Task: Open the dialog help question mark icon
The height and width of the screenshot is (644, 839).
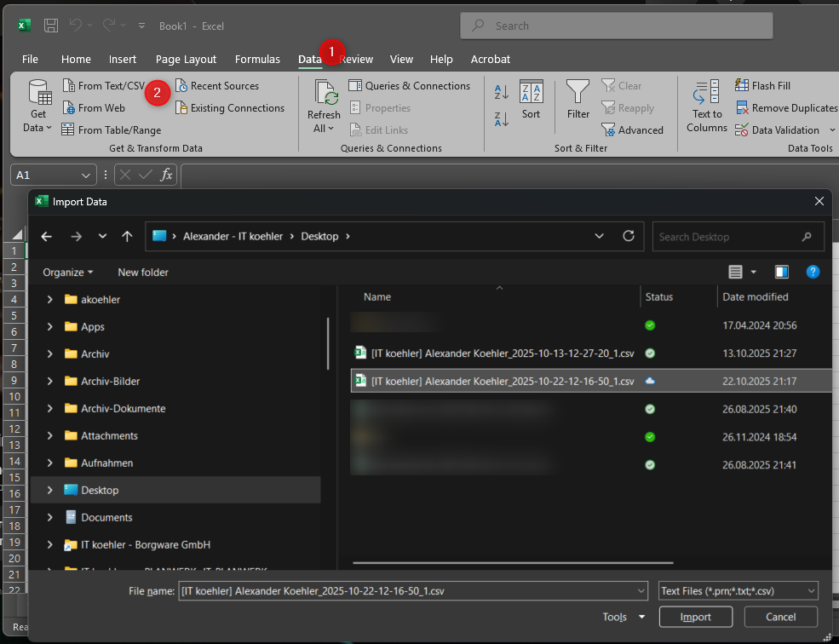Action: pos(813,273)
